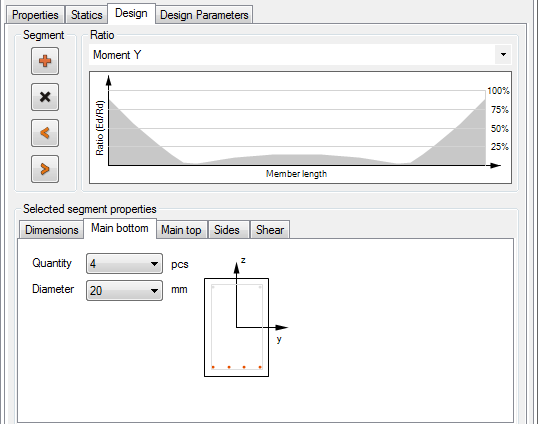Switch to the Statics tab
Viewport: 538px width, 424px height.
coord(86,15)
